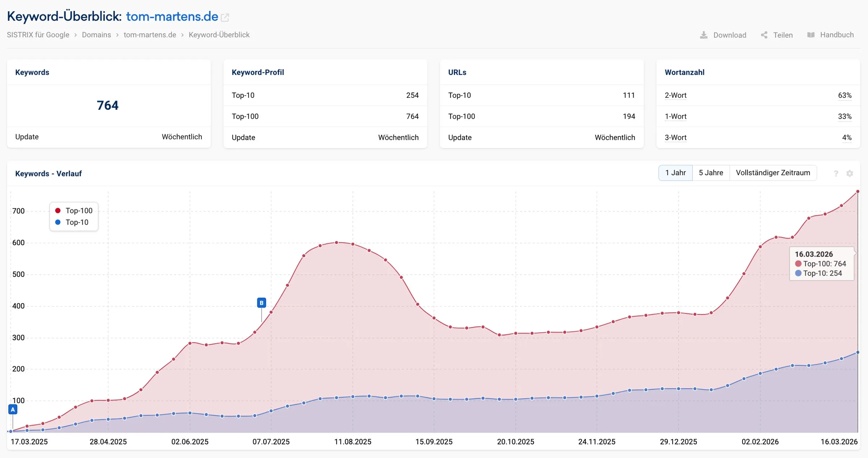The width and height of the screenshot is (868, 458).
Task: Click the Keywords - Verlauf heading
Action: (x=48, y=173)
